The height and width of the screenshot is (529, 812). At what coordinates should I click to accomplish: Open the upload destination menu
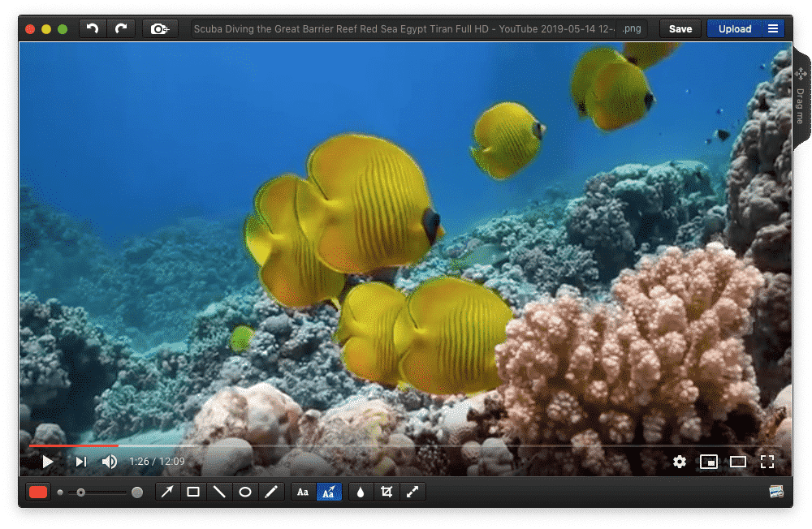[x=773, y=28]
